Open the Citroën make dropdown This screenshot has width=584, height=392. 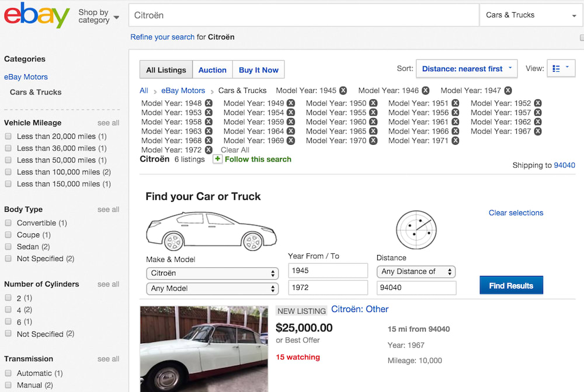pos(213,274)
